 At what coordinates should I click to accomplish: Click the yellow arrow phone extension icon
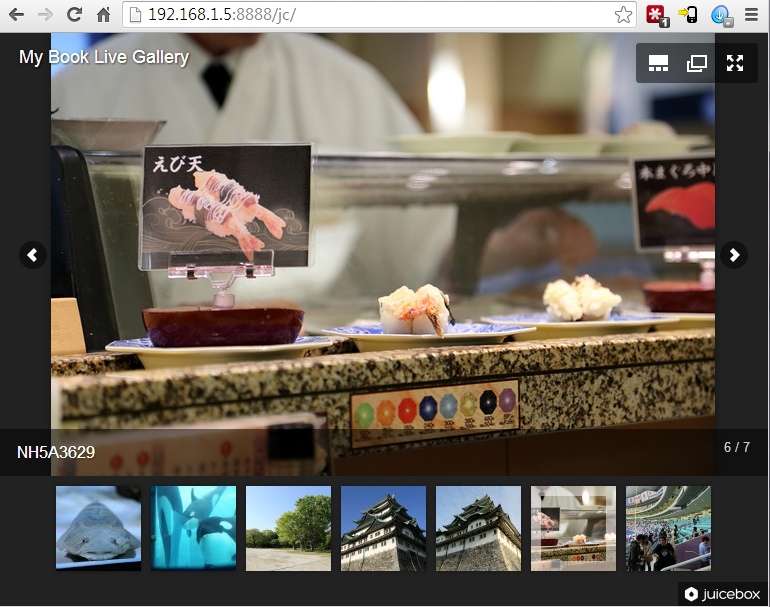688,15
